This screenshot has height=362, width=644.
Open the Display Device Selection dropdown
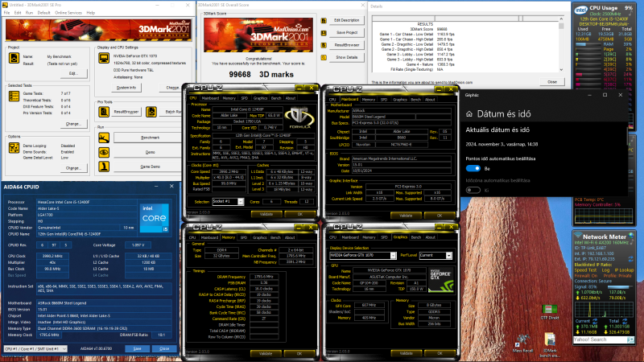coord(393,255)
